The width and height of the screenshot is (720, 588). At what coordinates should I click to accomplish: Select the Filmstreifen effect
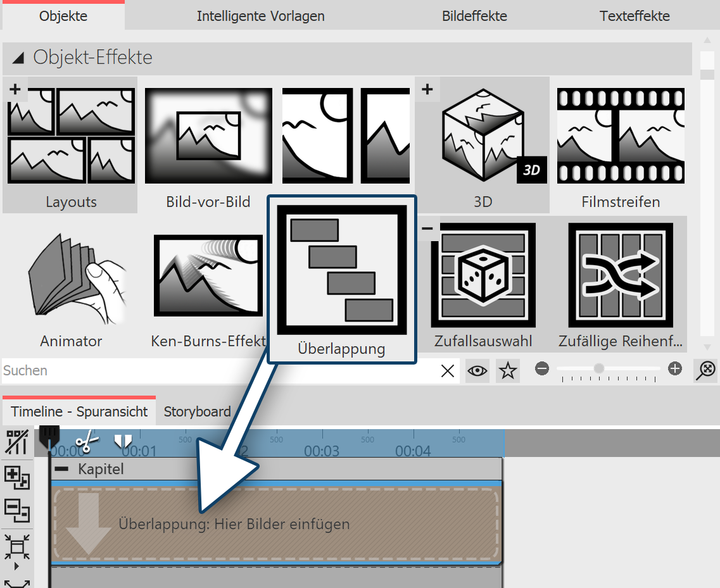(620, 135)
